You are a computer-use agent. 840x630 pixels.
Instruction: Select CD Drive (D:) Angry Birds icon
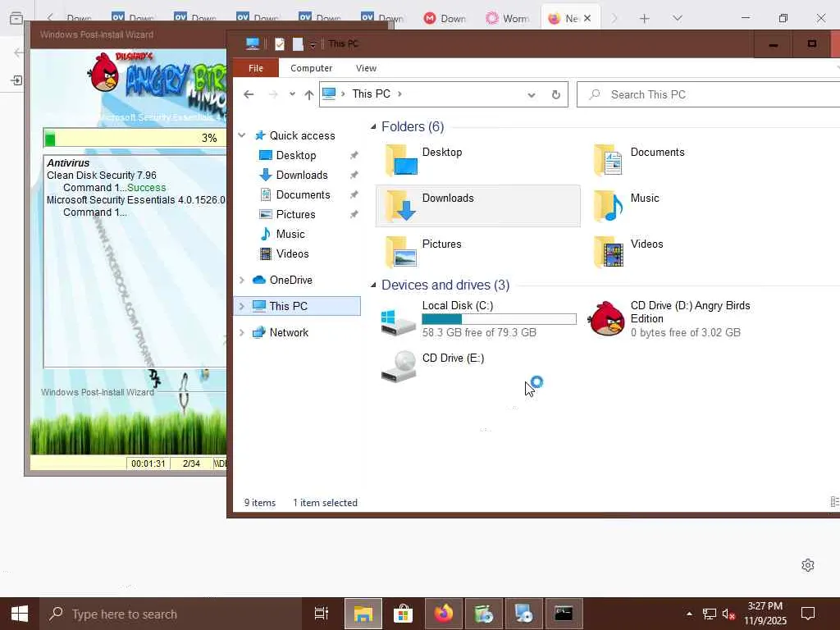[606, 319]
